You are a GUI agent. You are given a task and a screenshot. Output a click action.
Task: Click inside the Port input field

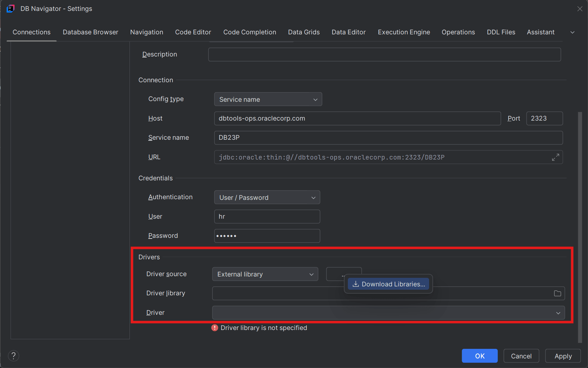[544, 118]
